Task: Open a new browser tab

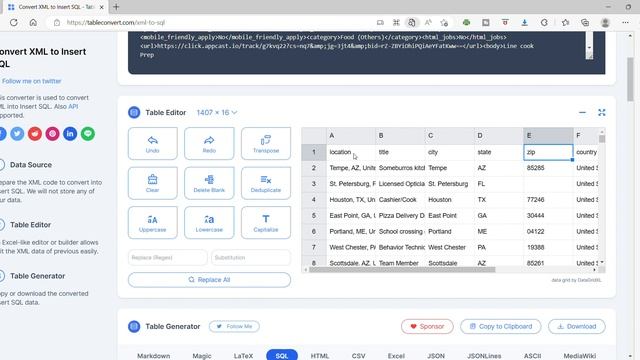Action: [116, 7]
